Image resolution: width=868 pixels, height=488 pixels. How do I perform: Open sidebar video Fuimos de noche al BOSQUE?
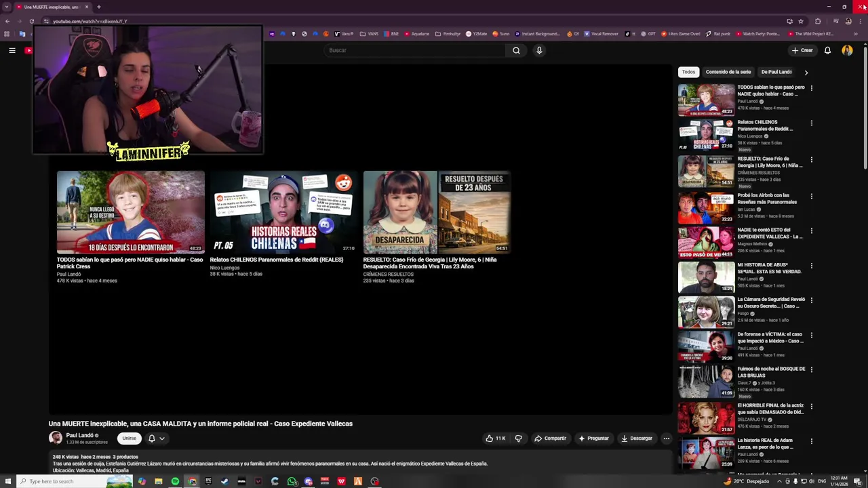click(706, 382)
